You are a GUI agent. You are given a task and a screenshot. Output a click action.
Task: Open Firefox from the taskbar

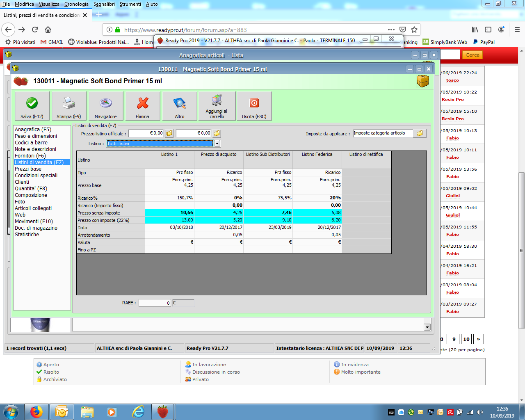(x=37, y=412)
